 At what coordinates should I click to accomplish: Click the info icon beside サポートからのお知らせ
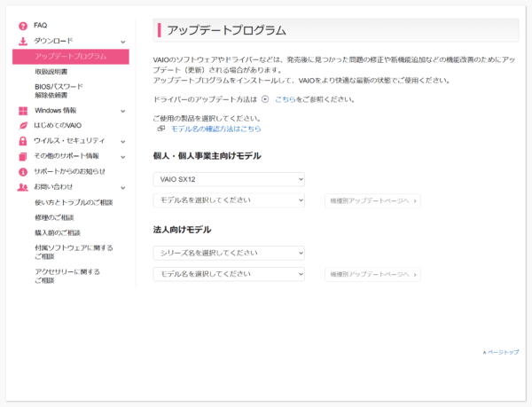pos(23,171)
